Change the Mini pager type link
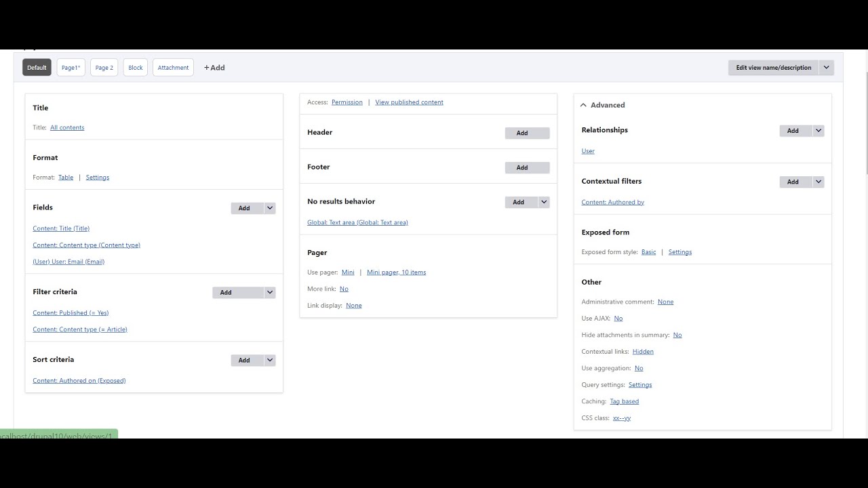This screenshot has height=488, width=868. 348,272
